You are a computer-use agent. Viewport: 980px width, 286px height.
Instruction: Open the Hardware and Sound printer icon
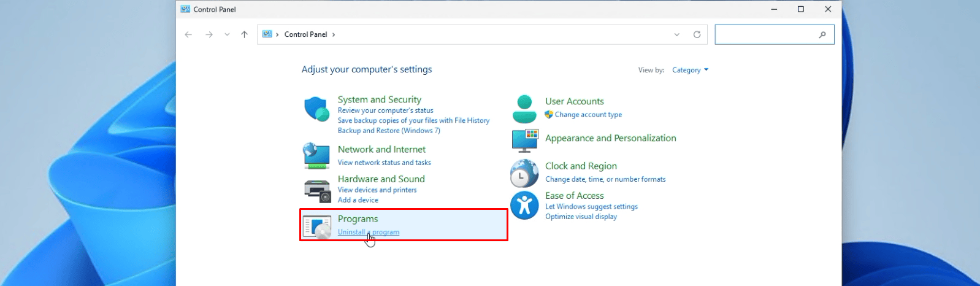coord(318,191)
